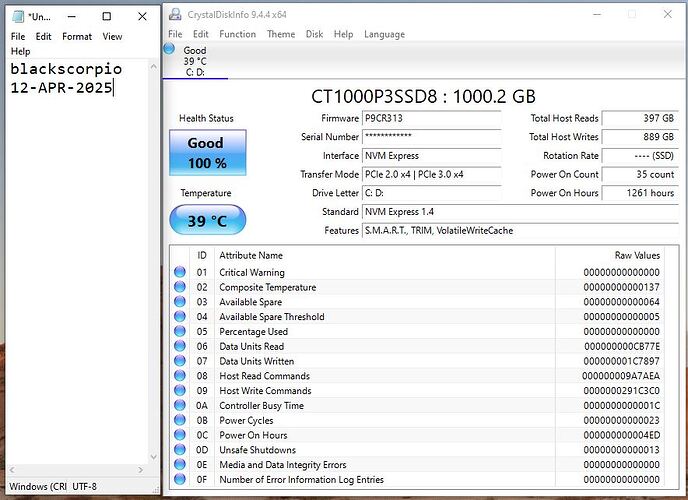Click UTF-8 encoding in Notepad status bar
Screen dimensions: 688x500
(x=84, y=486)
